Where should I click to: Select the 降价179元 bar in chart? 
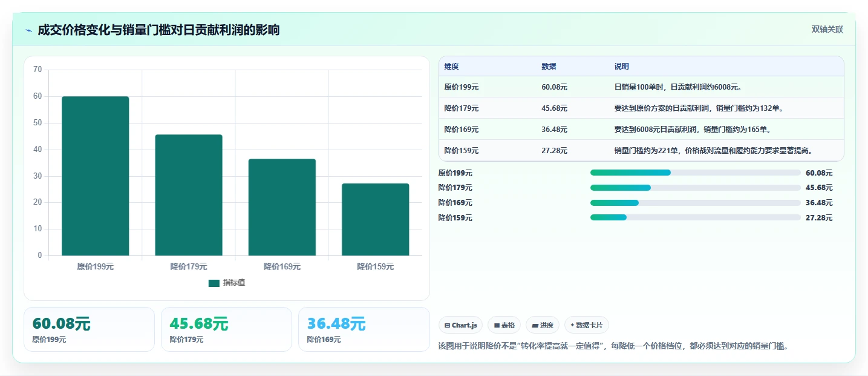pyautogui.click(x=189, y=195)
